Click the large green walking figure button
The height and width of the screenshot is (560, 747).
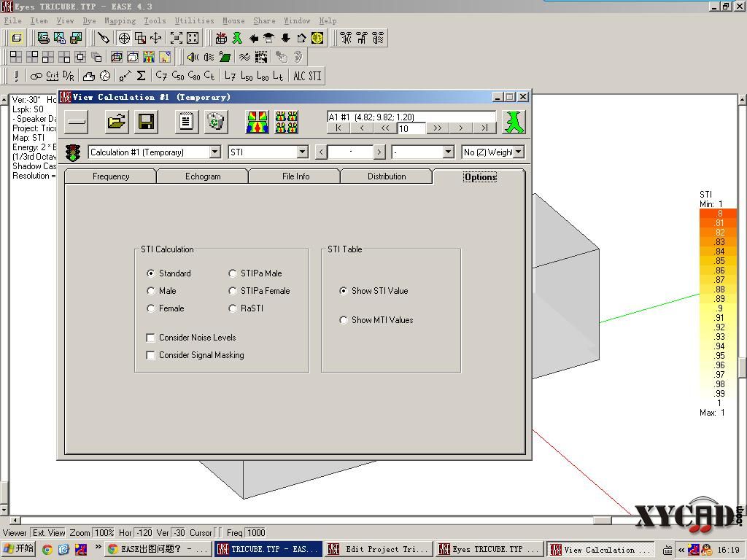point(514,122)
